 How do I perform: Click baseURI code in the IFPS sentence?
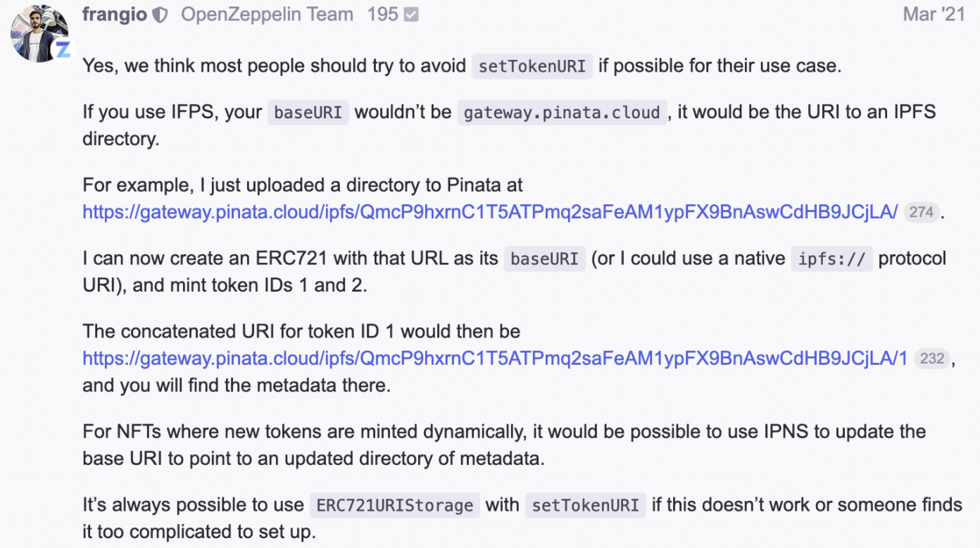point(308,113)
